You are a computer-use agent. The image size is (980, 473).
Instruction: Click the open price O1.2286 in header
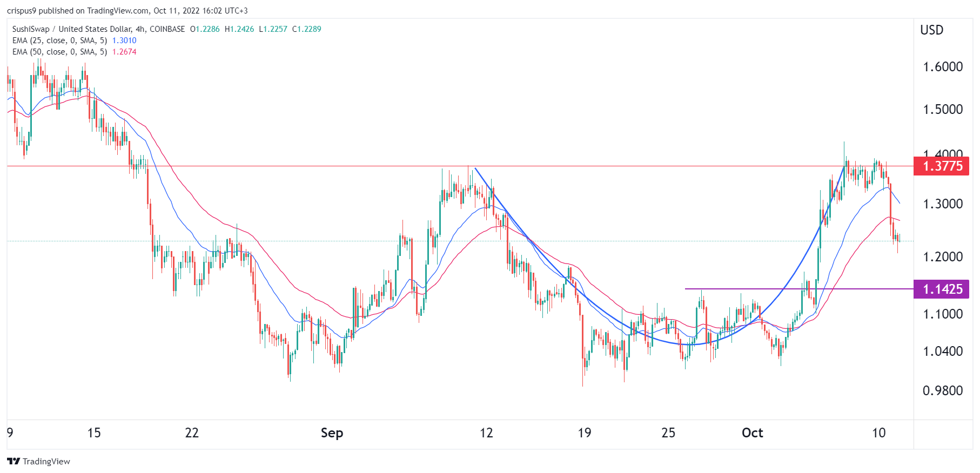[x=205, y=29]
